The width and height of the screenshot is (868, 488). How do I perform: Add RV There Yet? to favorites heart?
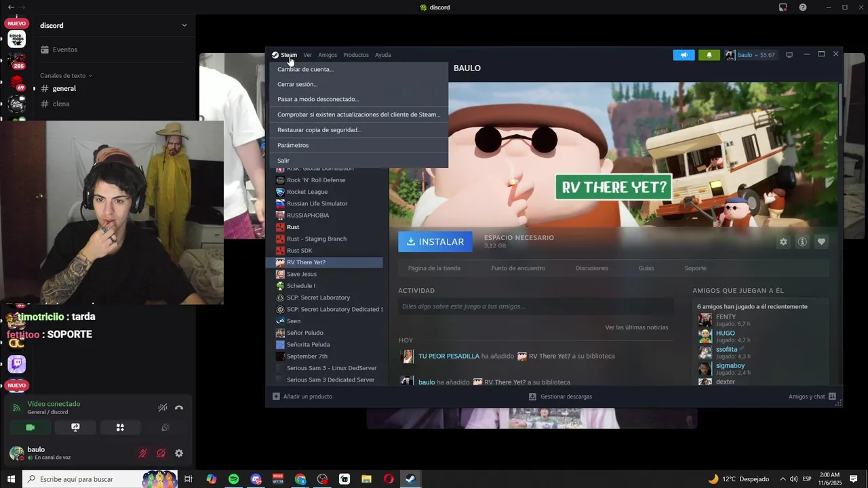(821, 242)
